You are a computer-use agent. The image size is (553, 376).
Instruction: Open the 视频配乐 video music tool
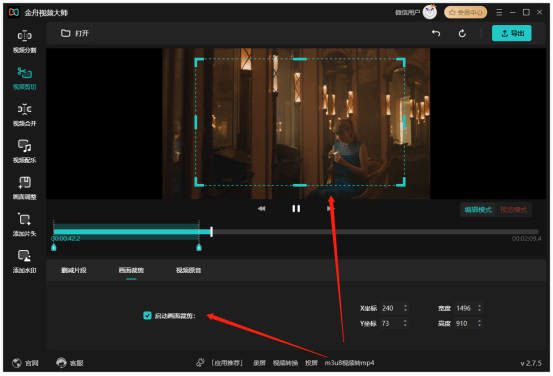click(x=24, y=151)
